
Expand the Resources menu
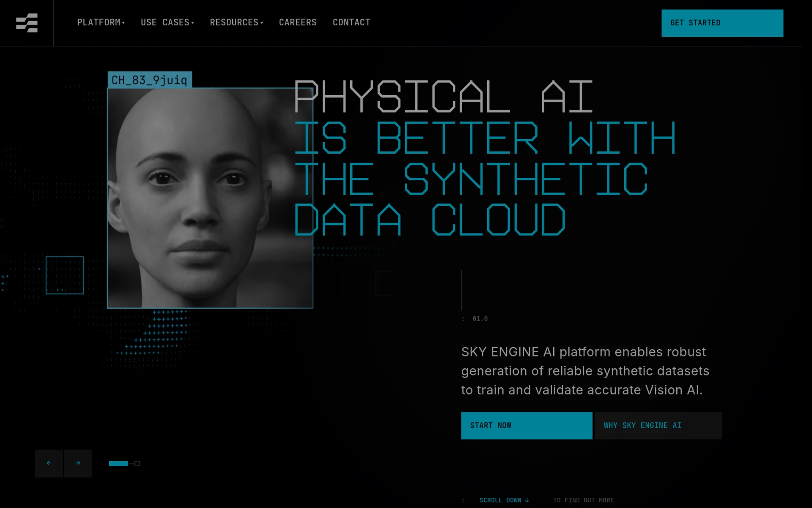coord(236,22)
